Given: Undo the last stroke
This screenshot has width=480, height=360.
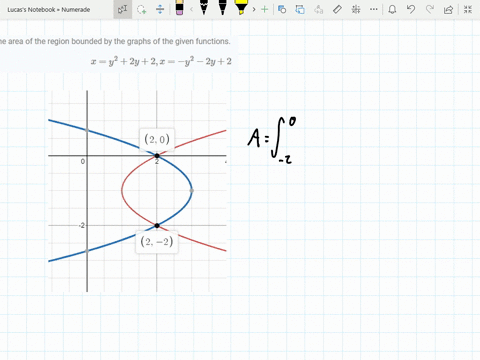Looking at the screenshot, I should pyautogui.click(x=411, y=9).
